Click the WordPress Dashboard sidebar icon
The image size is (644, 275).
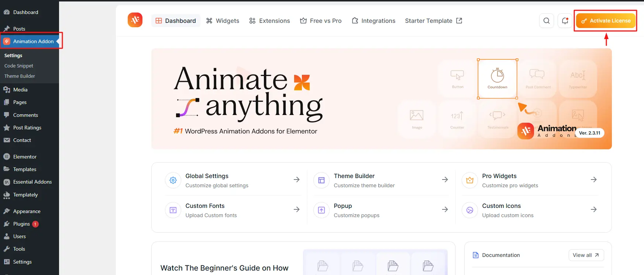point(7,12)
